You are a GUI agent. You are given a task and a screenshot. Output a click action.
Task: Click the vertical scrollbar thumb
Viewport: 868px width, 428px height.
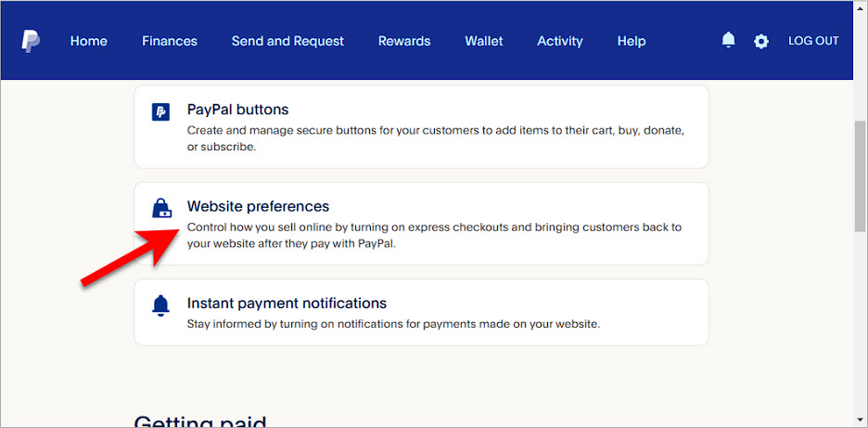point(860,176)
